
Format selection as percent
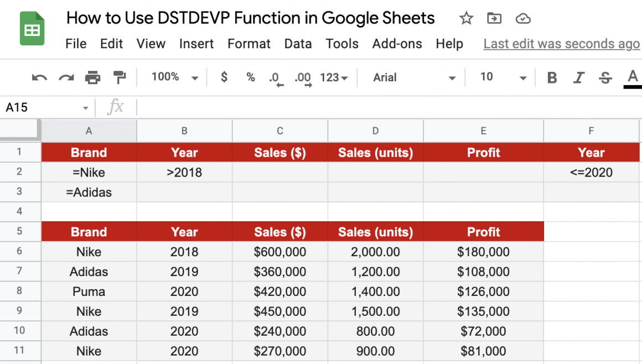point(250,77)
